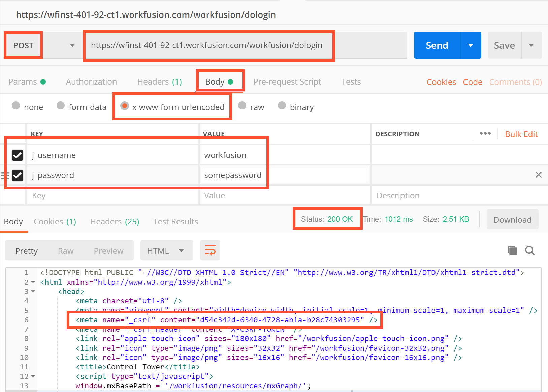548x392 pixels.
Task: Click the Download response button
Action: (x=512, y=220)
